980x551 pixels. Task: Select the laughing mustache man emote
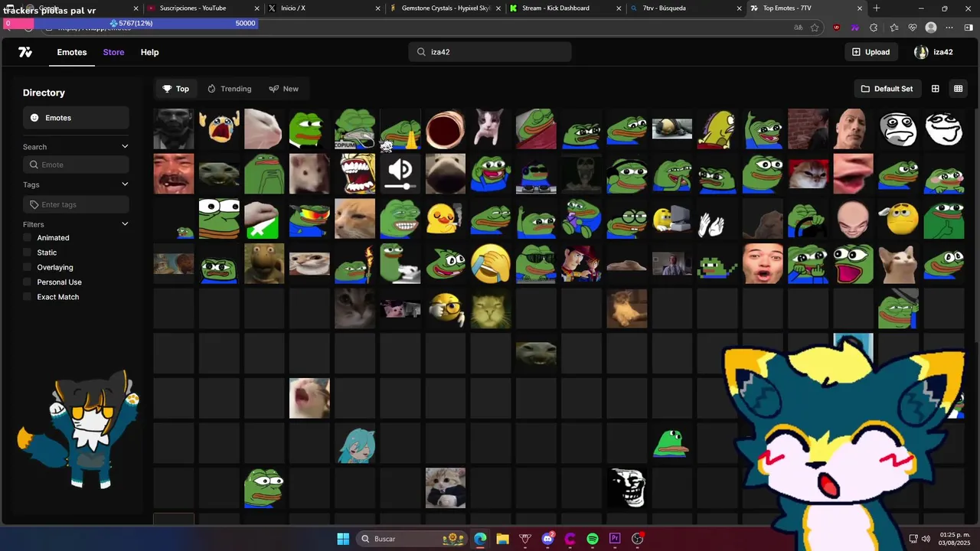(x=174, y=174)
